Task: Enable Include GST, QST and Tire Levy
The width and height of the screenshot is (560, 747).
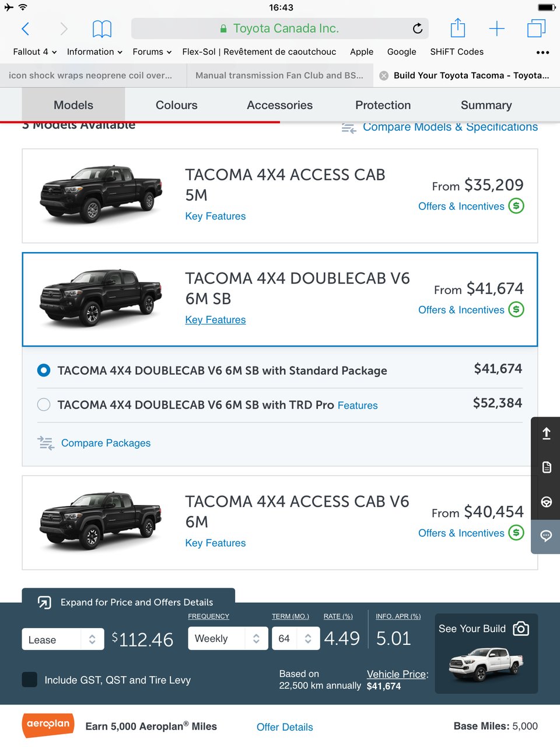Action: click(30, 679)
